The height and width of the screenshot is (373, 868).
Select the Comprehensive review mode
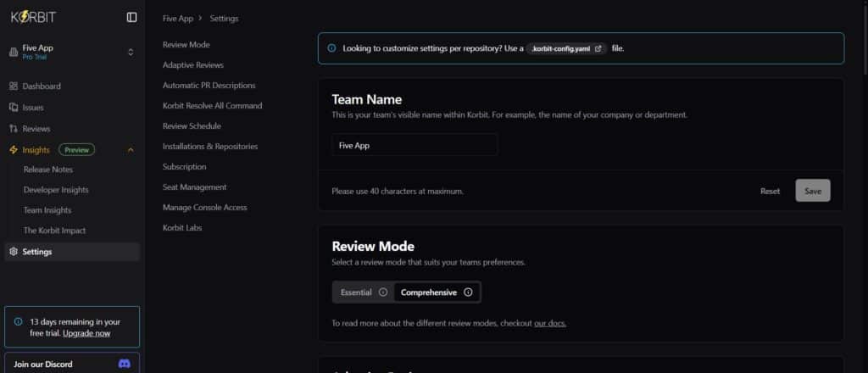point(437,292)
